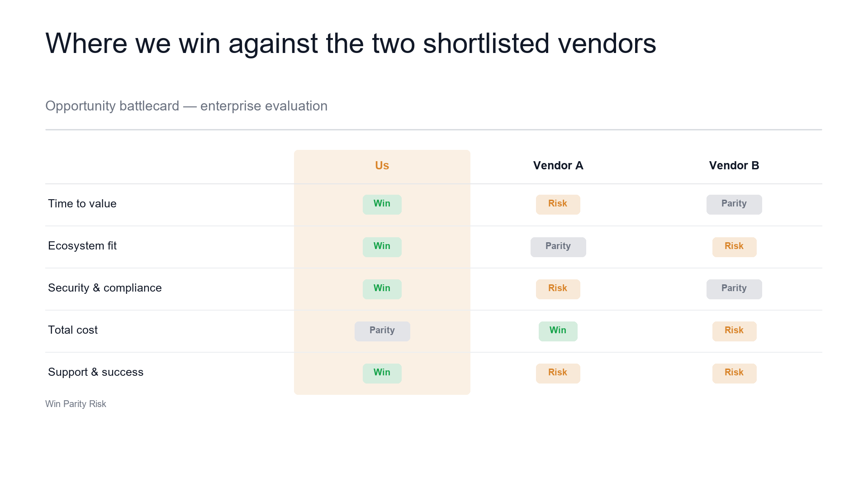Select the Vendor B column header
The width and height of the screenshot is (868, 489).
pyautogui.click(x=734, y=166)
